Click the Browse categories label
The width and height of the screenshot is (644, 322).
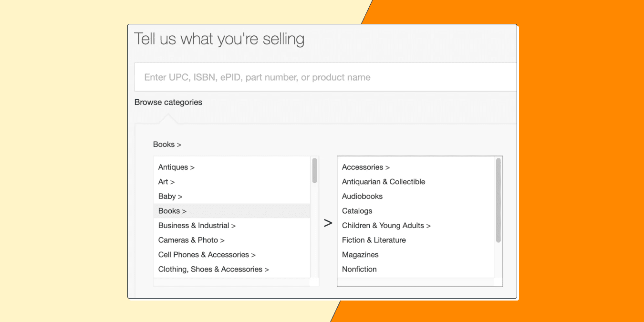click(x=168, y=102)
